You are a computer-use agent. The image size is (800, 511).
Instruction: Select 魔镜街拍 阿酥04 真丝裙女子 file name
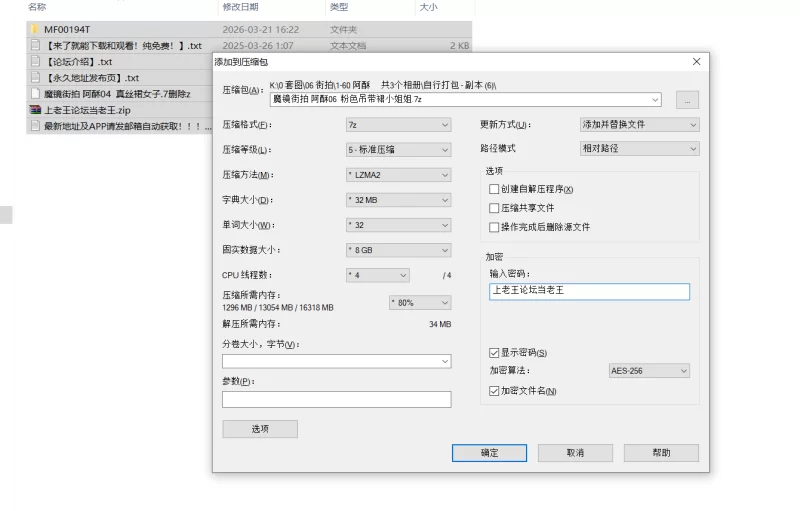[x=117, y=94]
